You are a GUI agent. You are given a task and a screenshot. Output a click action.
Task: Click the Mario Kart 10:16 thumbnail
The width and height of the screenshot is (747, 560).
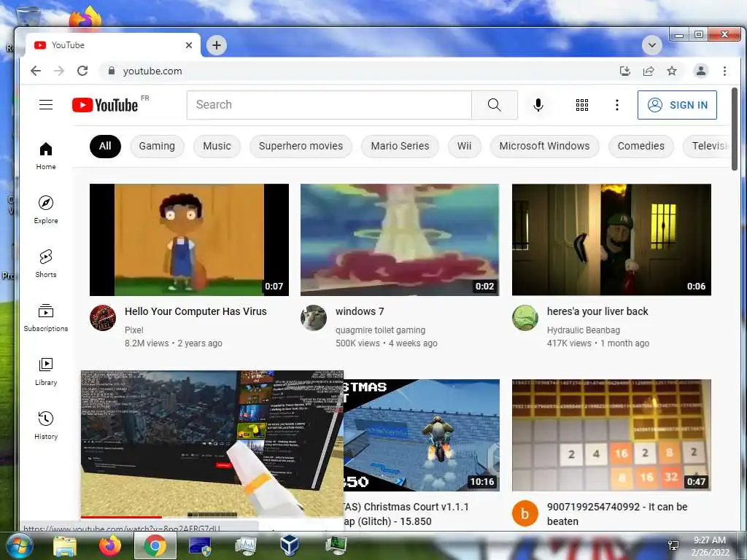(422, 435)
